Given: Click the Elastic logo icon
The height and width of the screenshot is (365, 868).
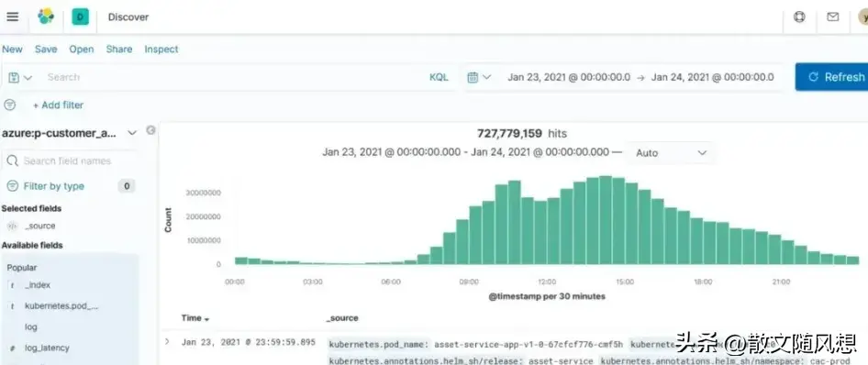Looking at the screenshot, I should pyautogui.click(x=46, y=17).
